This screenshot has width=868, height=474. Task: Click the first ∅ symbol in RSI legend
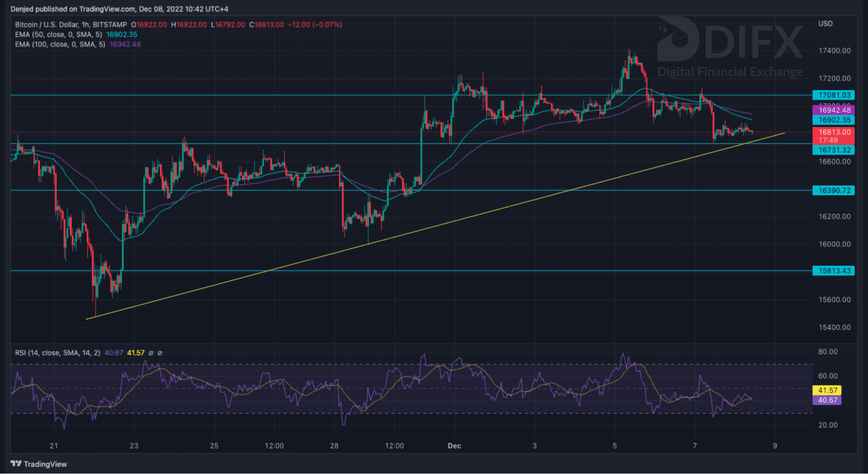point(151,353)
